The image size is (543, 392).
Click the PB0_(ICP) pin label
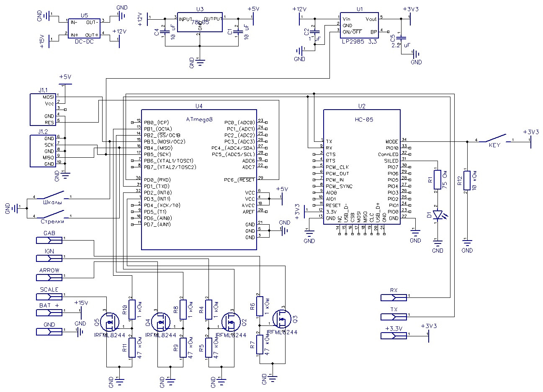click(156, 123)
